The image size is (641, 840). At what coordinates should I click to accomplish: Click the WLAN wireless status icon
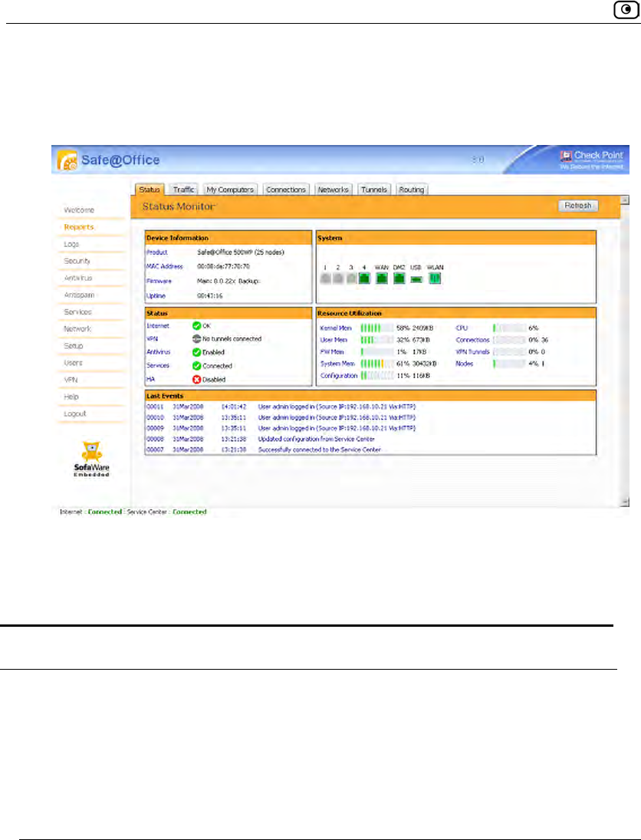pos(435,278)
